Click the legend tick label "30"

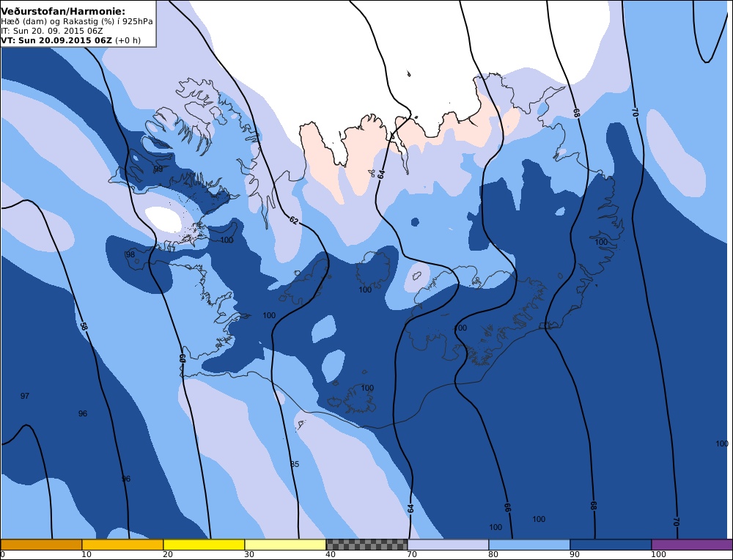[249, 554]
